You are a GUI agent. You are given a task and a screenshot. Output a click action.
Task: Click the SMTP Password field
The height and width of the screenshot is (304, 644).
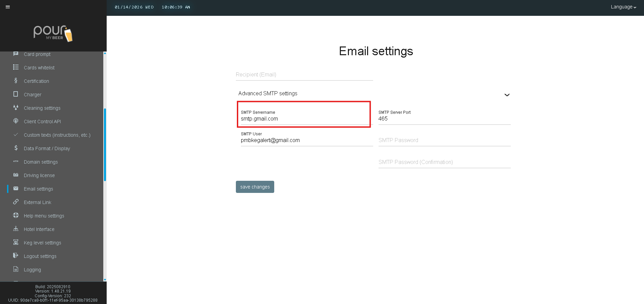coord(444,140)
